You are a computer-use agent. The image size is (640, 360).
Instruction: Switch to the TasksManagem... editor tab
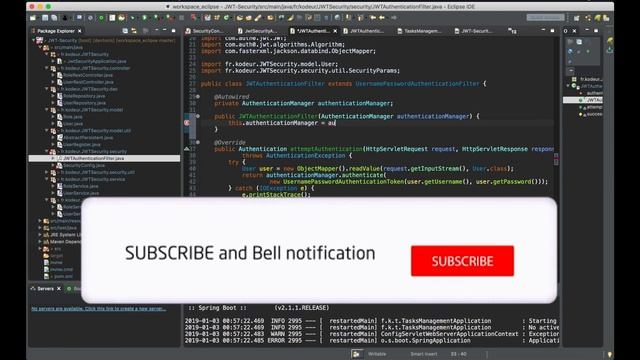tap(419, 31)
